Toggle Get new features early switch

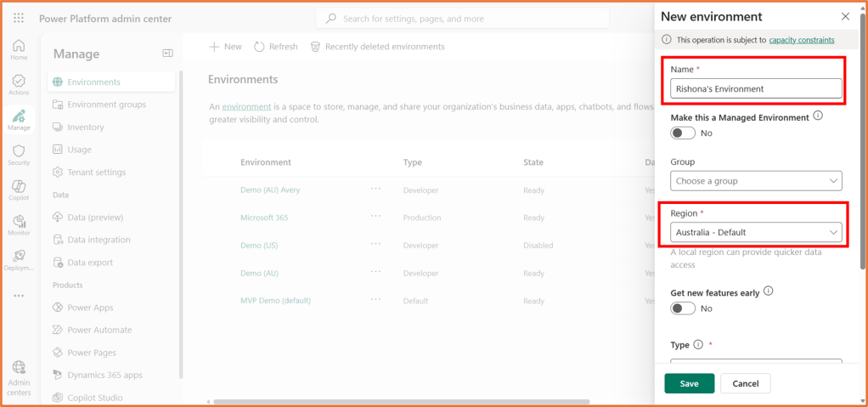coord(683,308)
